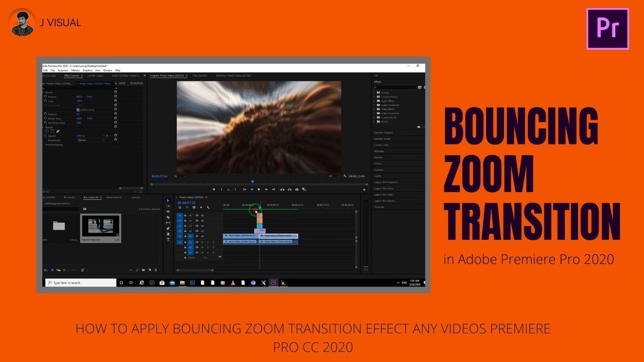Screen dimensions: 644x362
Task: Open the History panel
Action: [378, 163]
